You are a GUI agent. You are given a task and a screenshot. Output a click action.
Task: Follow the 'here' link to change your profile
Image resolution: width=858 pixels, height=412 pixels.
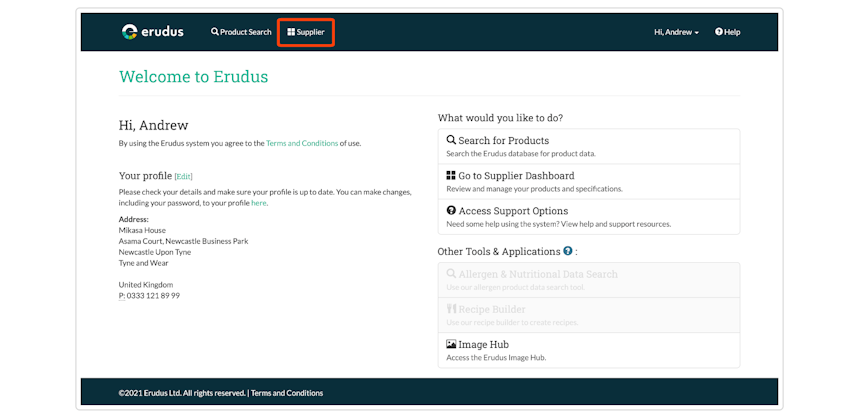[258, 203]
